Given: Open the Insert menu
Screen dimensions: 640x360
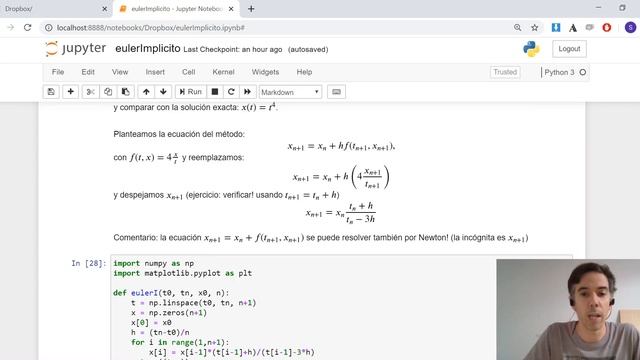Looking at the screenshot, I should click(155, 72).
